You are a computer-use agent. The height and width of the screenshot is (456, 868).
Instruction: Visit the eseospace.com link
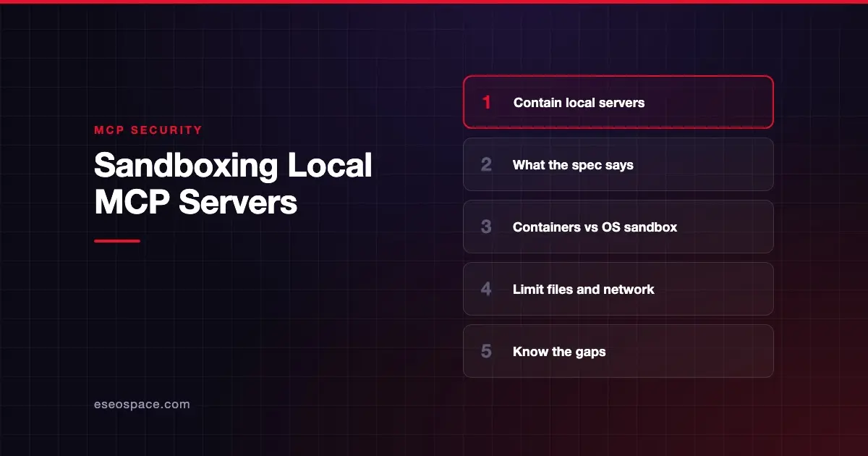click(142, 405)
